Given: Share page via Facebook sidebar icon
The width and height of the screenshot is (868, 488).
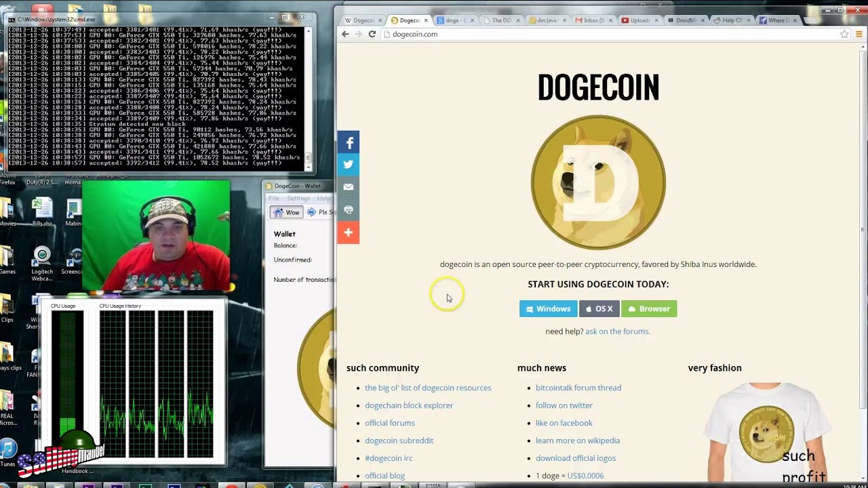Looking at the screenshot, I should tap(349, 143).
